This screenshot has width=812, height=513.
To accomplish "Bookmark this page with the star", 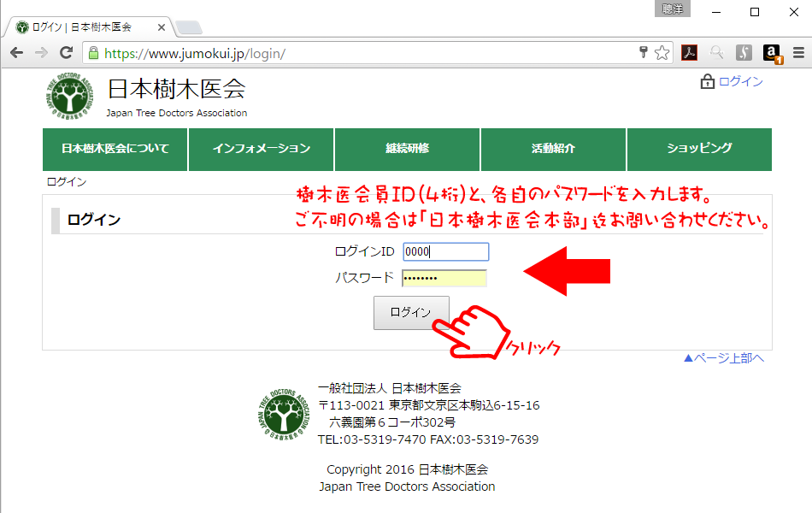I will [662, 52].
